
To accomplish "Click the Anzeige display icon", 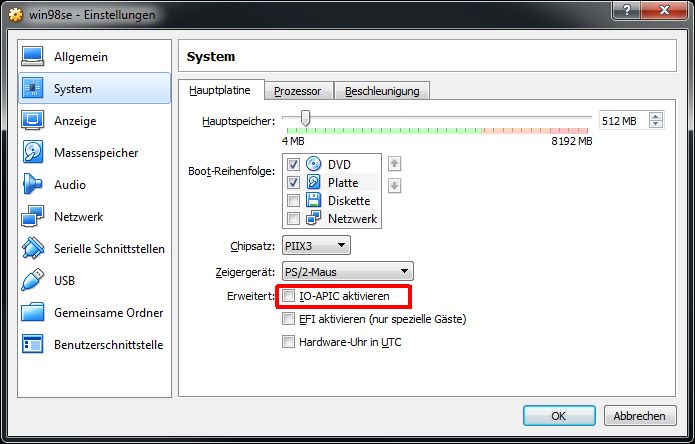I will (x=33, y=121).
